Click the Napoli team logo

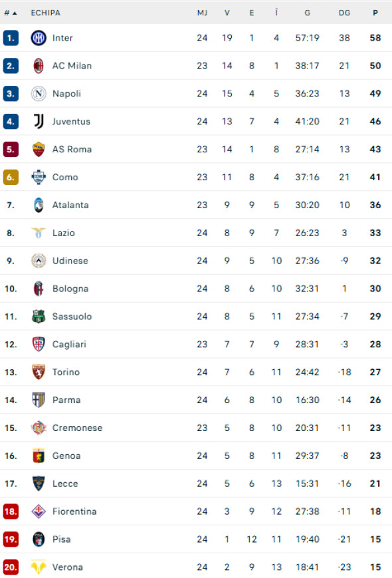pyautogui.click(x=39, y=94)
